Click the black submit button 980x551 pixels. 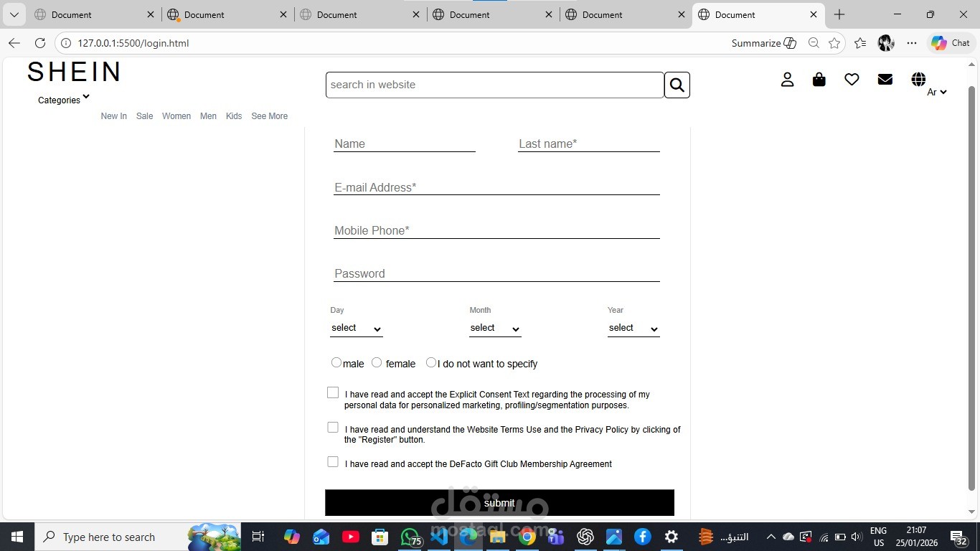click(499, 503)
